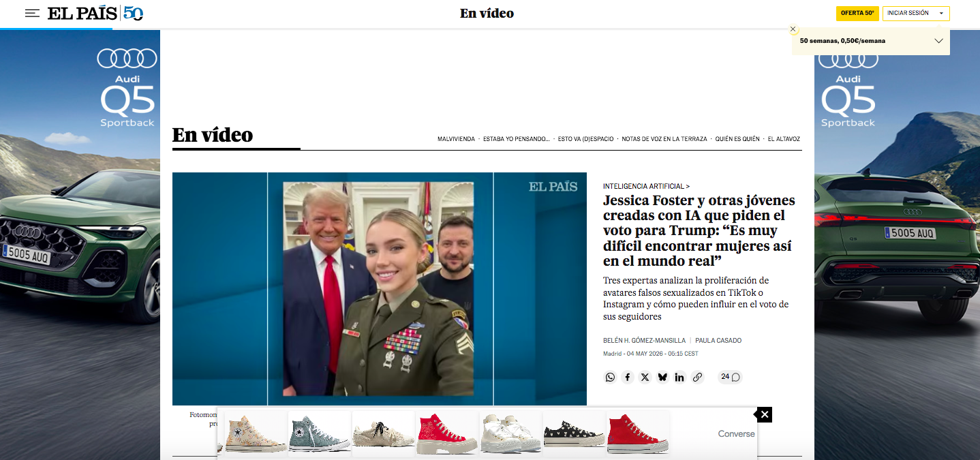
Task: Select Quién es quién menu item
Action: tap(737, 139)
